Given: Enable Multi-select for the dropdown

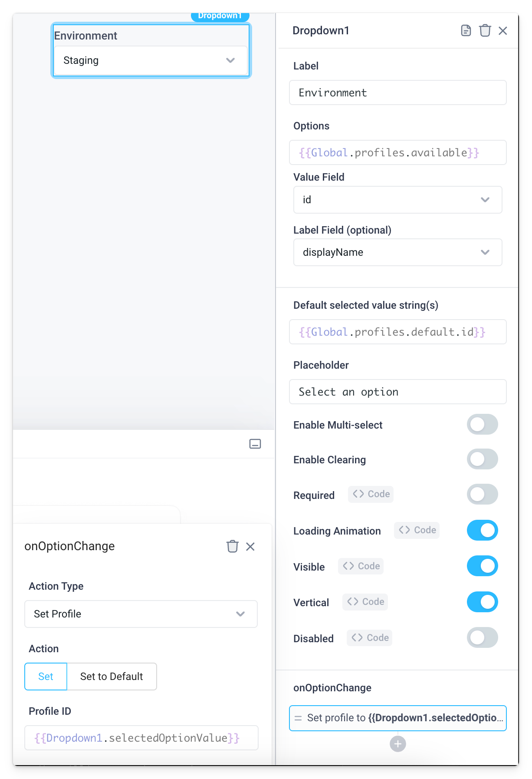Looking at the screenshot, I should (x=482, y=424).
